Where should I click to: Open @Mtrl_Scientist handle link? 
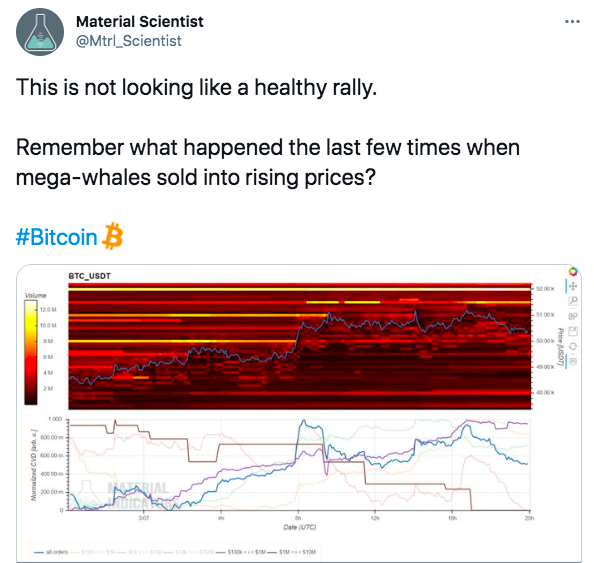point(129,41)
